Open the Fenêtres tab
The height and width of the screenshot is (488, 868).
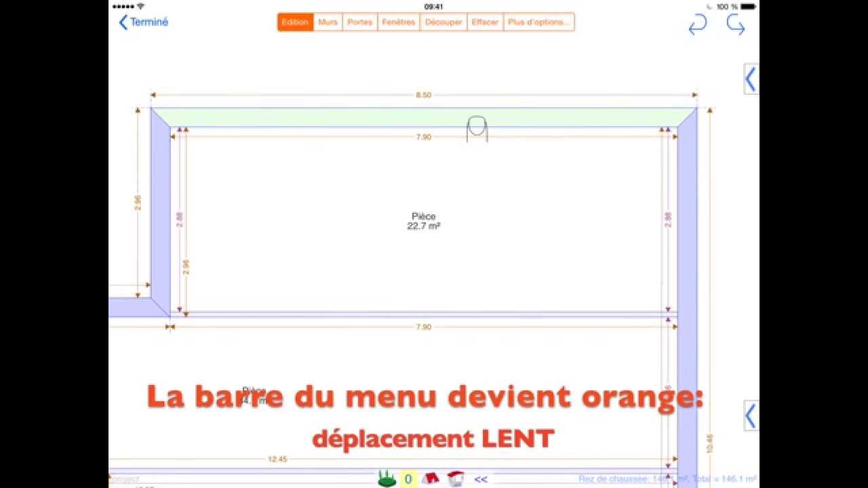pyautogui.click(x=398, y=22)
